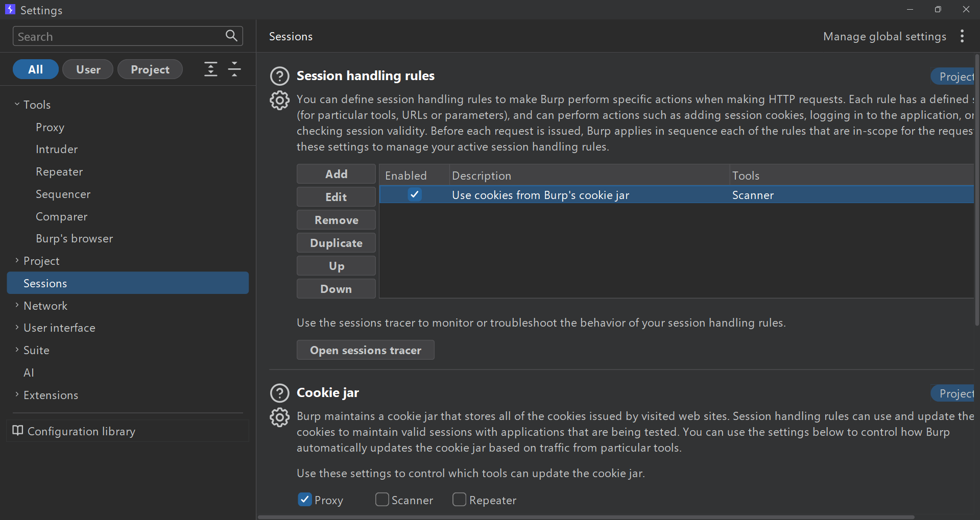980x520 pixels.
Task: Collapse all settings tree sections
Action: pyautogui.click(x=234, y=69)
